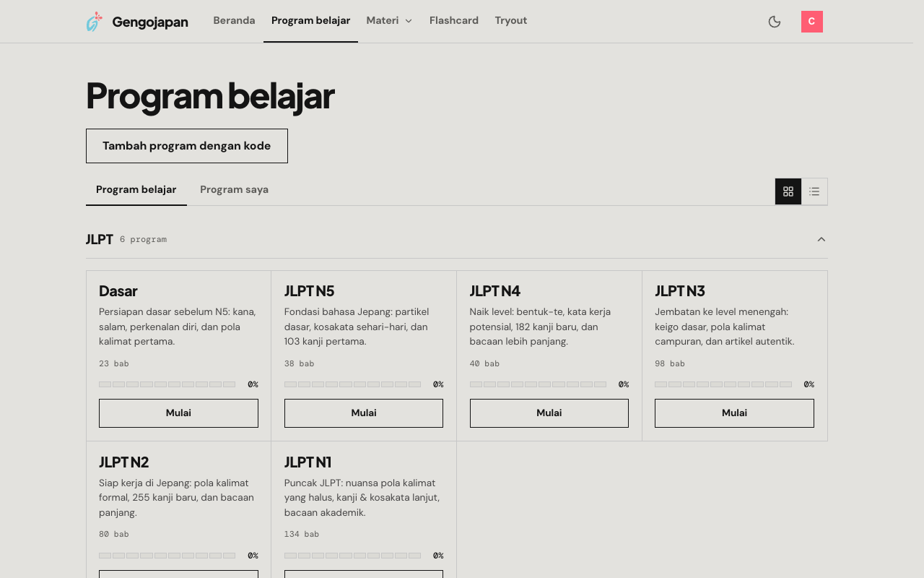Click the JLPT N1 progress bar
The height and width of the screenshot is (578, 924).
pos(353,556)
